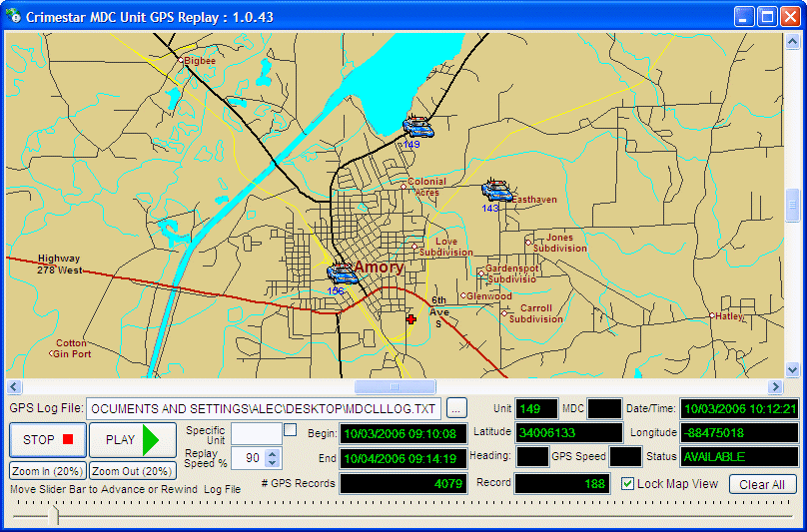This screenshot has width=807, height=532.
Task: Click map scroll left arrow
Action: pyautogui.click(x=14, y=387)
